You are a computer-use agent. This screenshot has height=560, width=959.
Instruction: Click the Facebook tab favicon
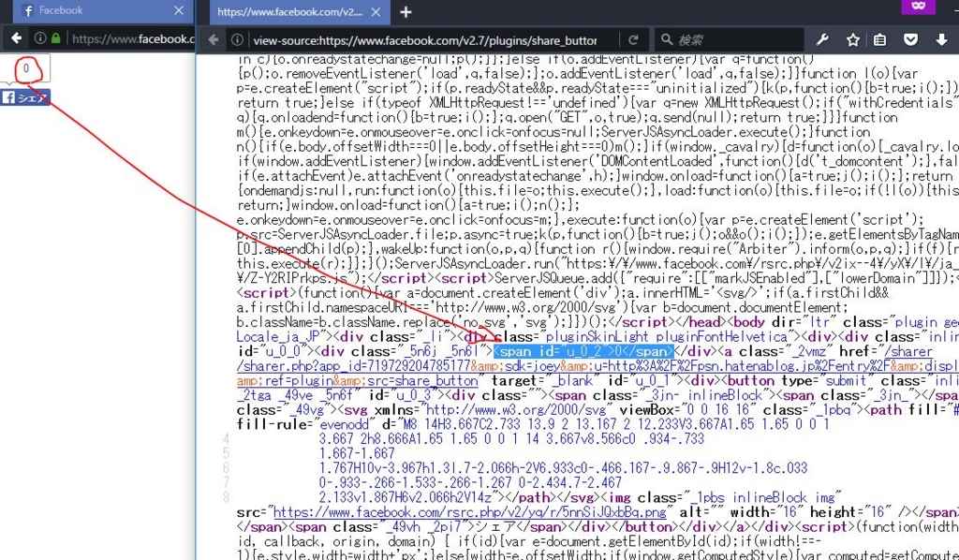point(28,10)
